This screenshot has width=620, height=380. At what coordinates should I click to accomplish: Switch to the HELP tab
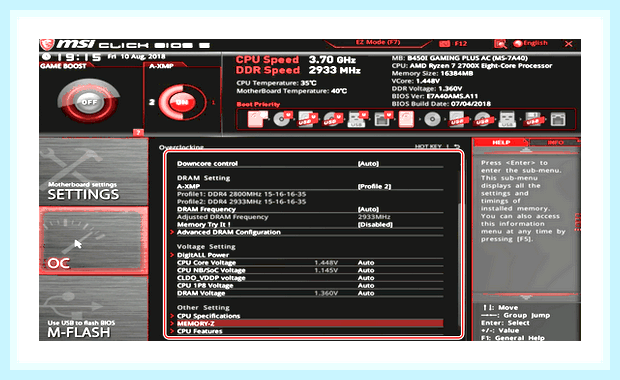pyautogui.click(x=501, y=142)
